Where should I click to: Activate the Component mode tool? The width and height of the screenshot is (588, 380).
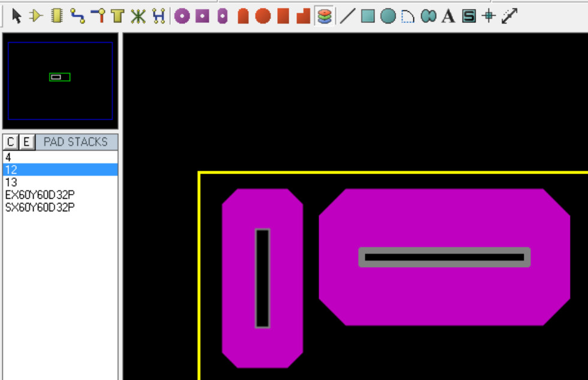coord(36,16)
